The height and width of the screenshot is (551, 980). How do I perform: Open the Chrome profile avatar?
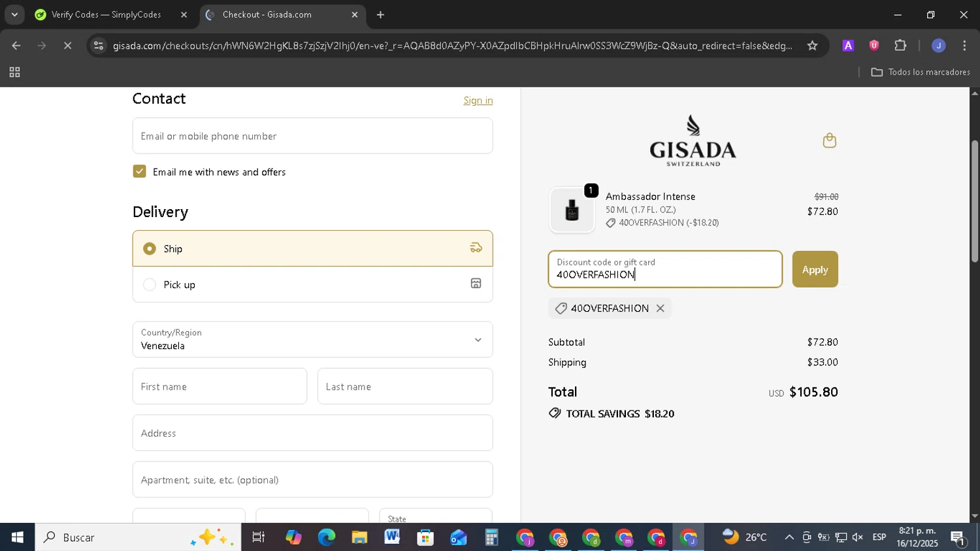pyautogui.click(x=938, y=45)
